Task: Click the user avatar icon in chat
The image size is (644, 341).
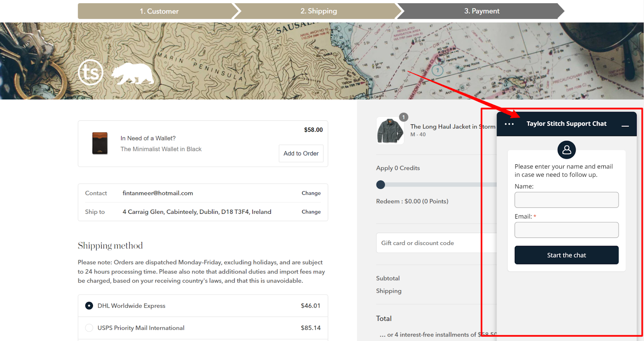Action: point(567,150)
